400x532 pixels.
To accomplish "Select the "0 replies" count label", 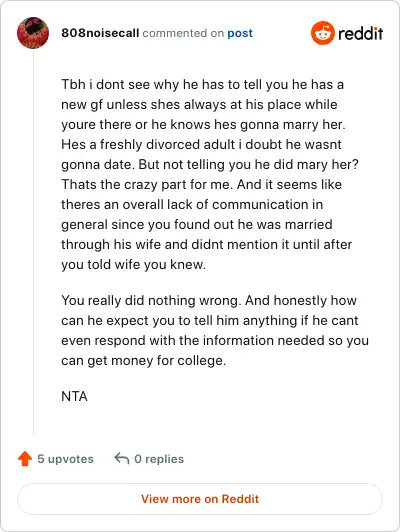I will [159, 459].
